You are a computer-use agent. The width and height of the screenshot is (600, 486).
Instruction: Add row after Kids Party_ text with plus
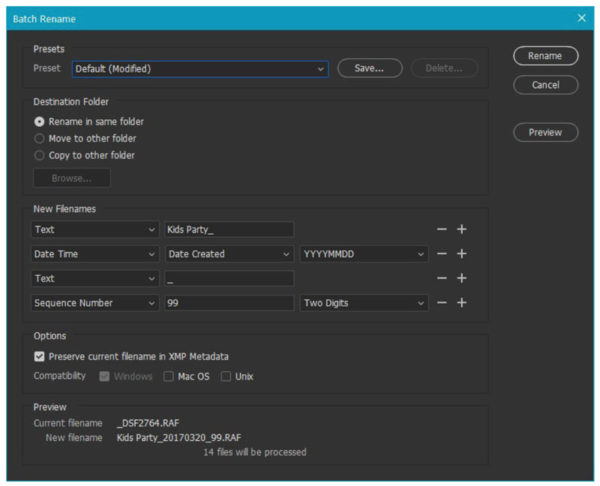pyautogui.click(x=461, y=229)
